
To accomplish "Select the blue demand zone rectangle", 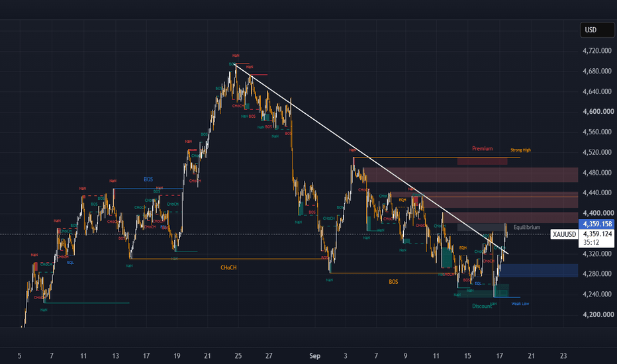I will coord(539,270).
